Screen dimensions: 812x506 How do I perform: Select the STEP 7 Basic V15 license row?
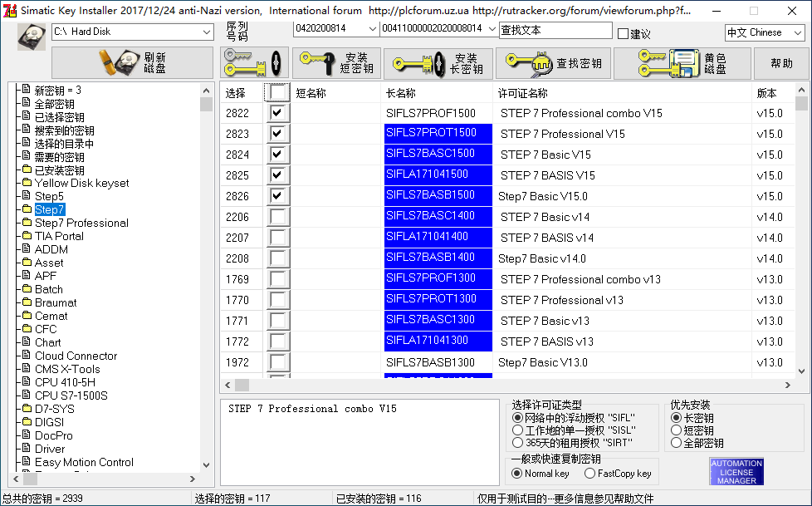pyautogui.click(x=545, y=155)
